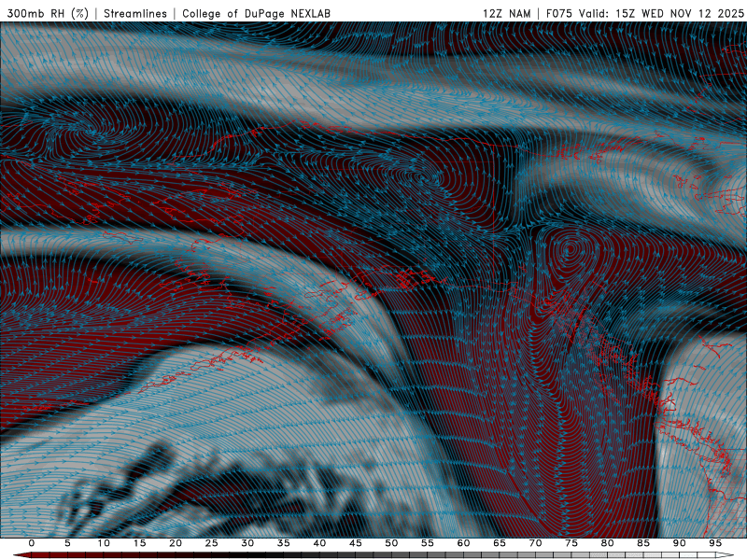Click the '45' colorbar label
The width and height of the screenshot is (747, 560).
click(x=356, y=543)
